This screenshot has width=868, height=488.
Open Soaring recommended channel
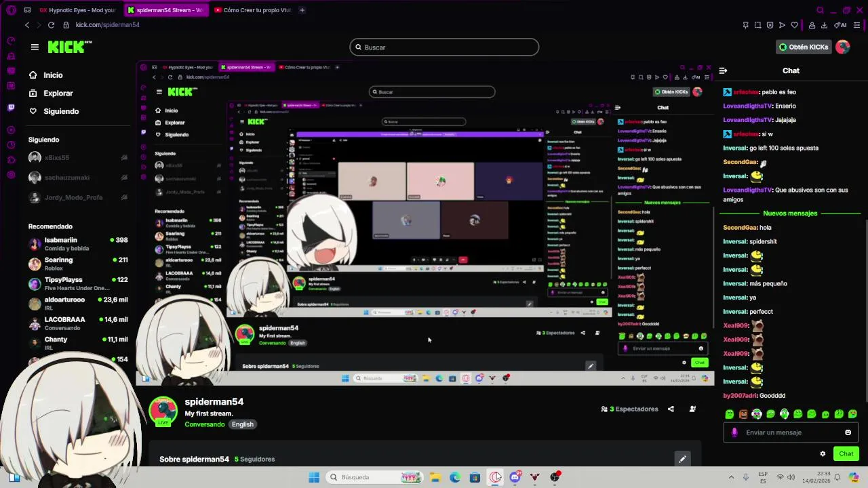click(x=78, y=264)
